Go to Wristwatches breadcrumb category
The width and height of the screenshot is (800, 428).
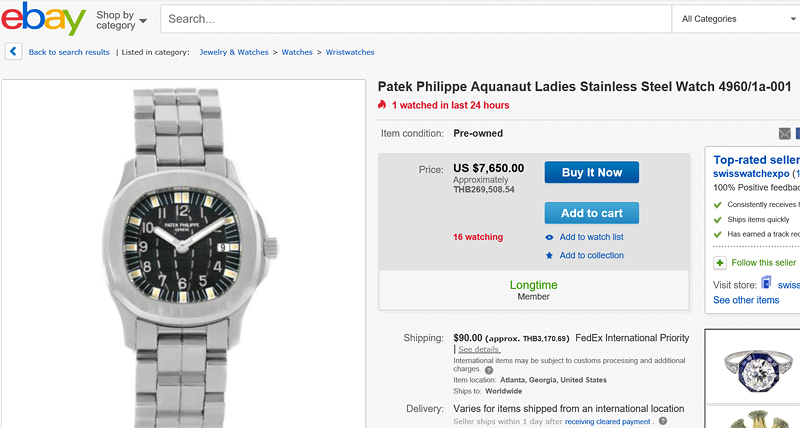click(349, 52)
